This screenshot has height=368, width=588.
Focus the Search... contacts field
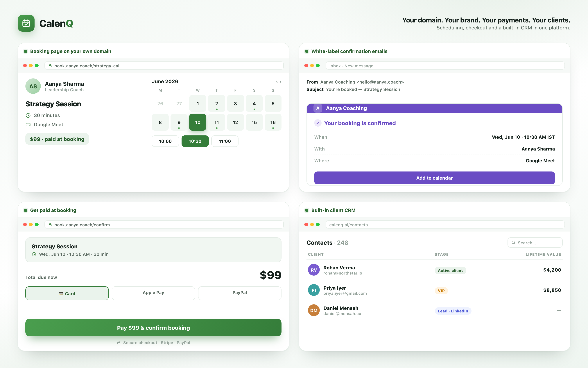coord(535,243)
